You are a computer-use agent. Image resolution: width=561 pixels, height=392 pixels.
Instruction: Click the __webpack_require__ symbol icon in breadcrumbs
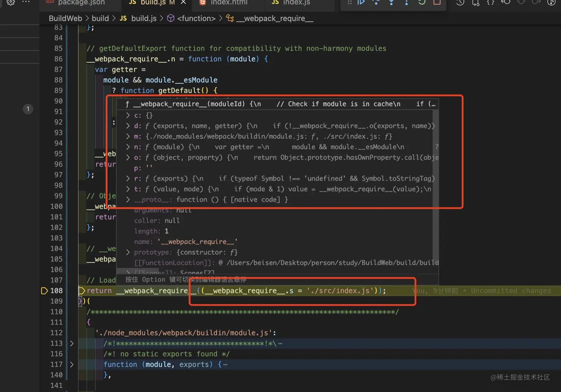[230, 18]
